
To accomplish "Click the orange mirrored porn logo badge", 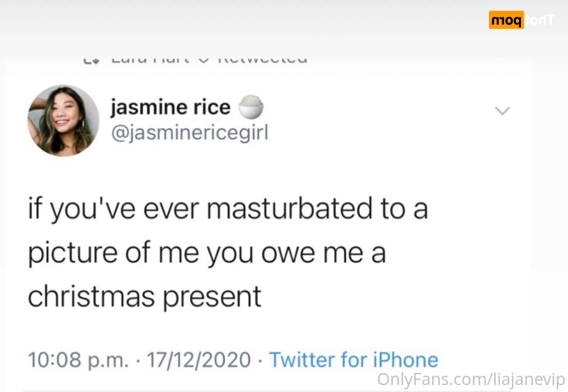I will coord(506,20).
